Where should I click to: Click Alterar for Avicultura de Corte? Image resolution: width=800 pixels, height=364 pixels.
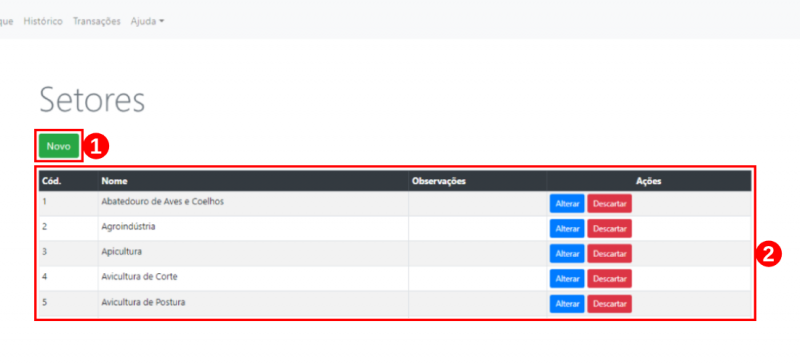pos(567,279)
